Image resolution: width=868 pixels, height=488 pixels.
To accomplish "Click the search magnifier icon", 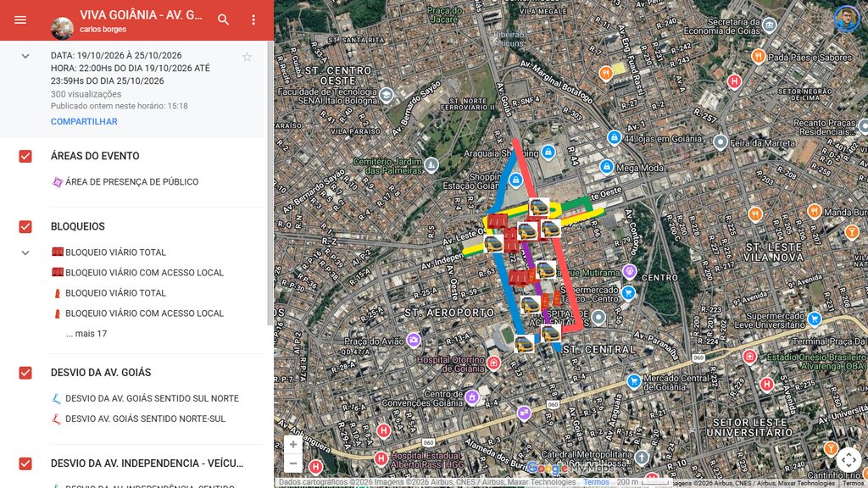I will 223,20.
